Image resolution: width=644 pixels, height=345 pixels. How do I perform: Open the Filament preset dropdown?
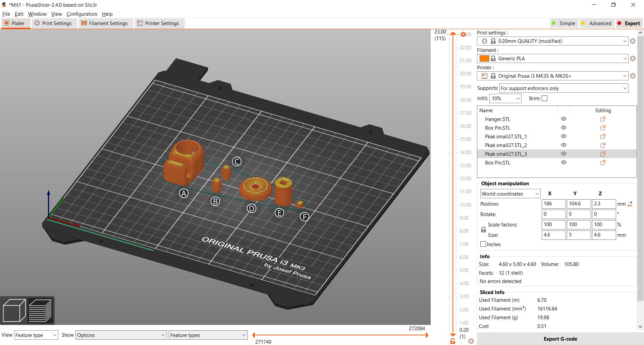552,59
